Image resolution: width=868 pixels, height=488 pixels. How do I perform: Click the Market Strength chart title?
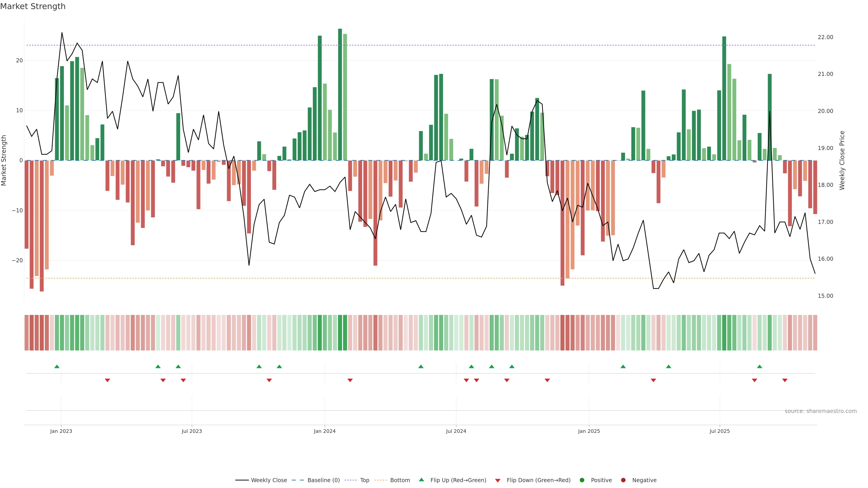33,6
